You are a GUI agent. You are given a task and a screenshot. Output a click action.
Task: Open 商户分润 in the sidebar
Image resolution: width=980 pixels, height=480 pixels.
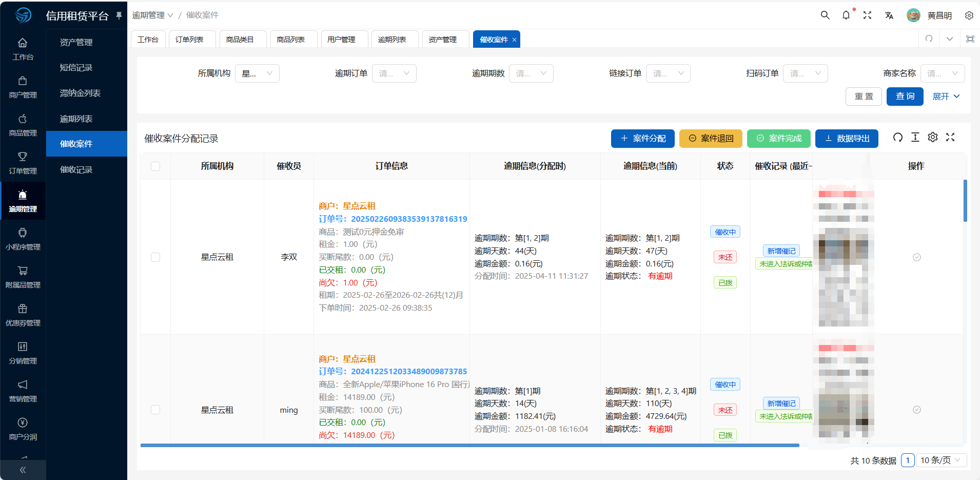click(x=23, y=429)
